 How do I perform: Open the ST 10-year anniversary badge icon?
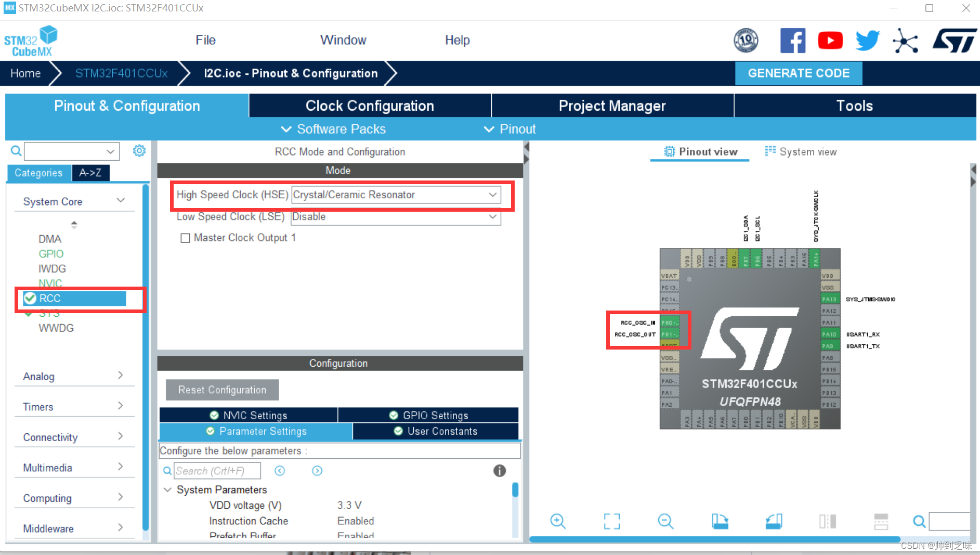point(746,40)
